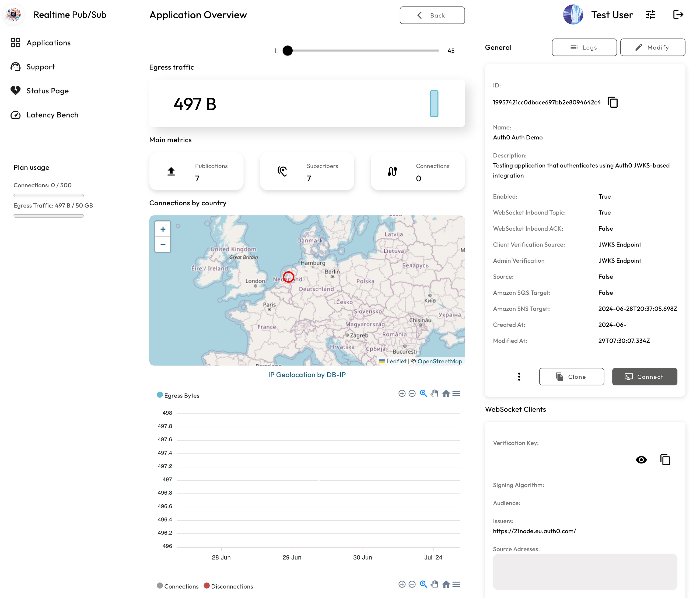700x598 pixels.
Task: Open the Logs button
Action: point(584,47)
